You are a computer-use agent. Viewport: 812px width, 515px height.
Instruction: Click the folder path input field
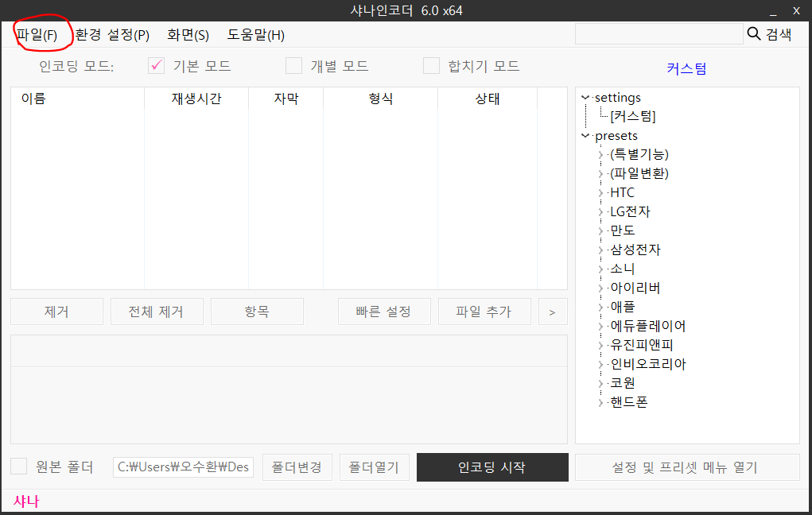pyautogui.click(x=182, y=467)
